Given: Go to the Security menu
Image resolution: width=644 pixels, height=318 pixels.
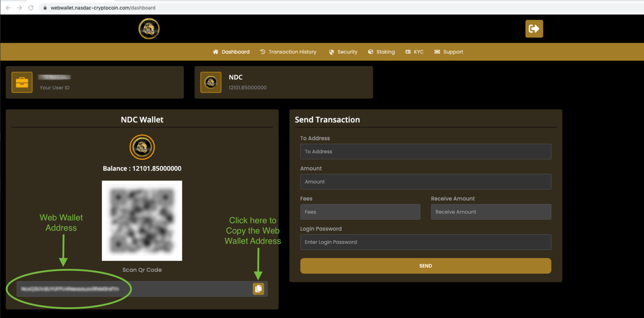Looking at the screenshot, I should [343, 52].
